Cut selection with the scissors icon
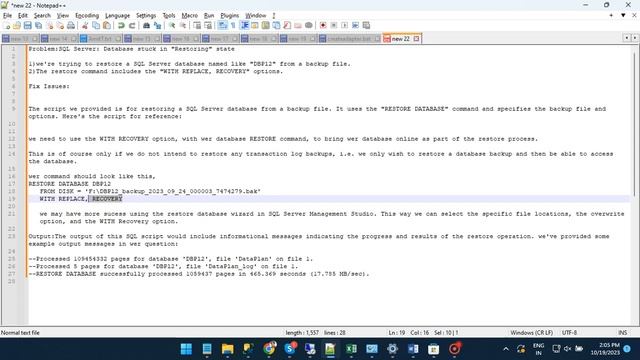 pyautogui.click(x=85, y=25)
